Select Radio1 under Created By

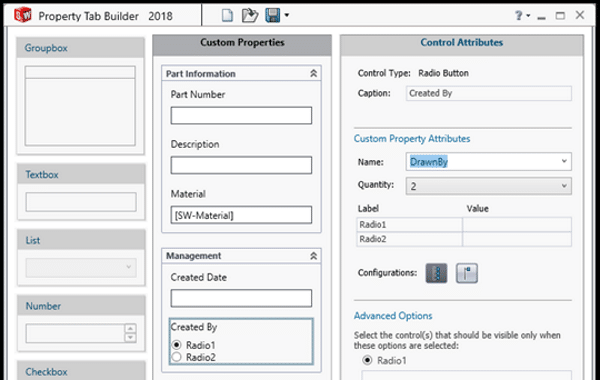(x=176, y=345)
